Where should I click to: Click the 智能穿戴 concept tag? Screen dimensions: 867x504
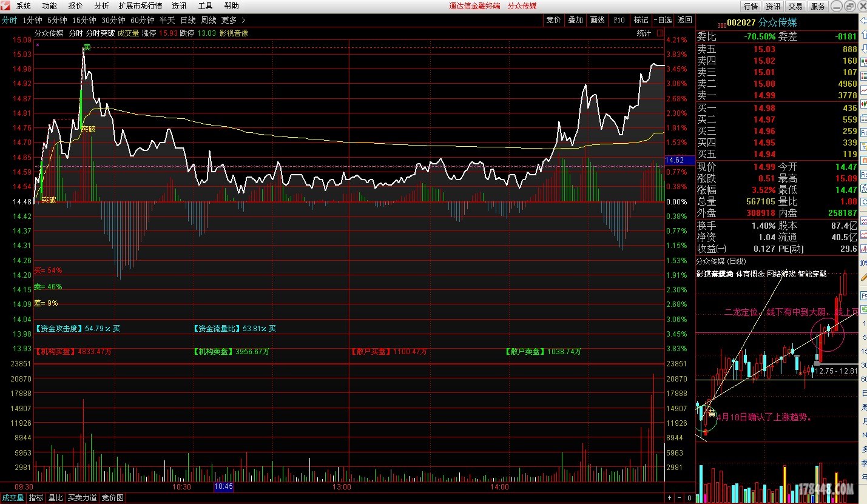812,274
